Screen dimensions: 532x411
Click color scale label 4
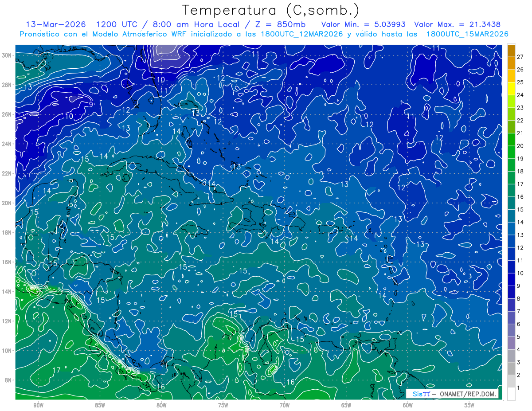click(519, 350)
